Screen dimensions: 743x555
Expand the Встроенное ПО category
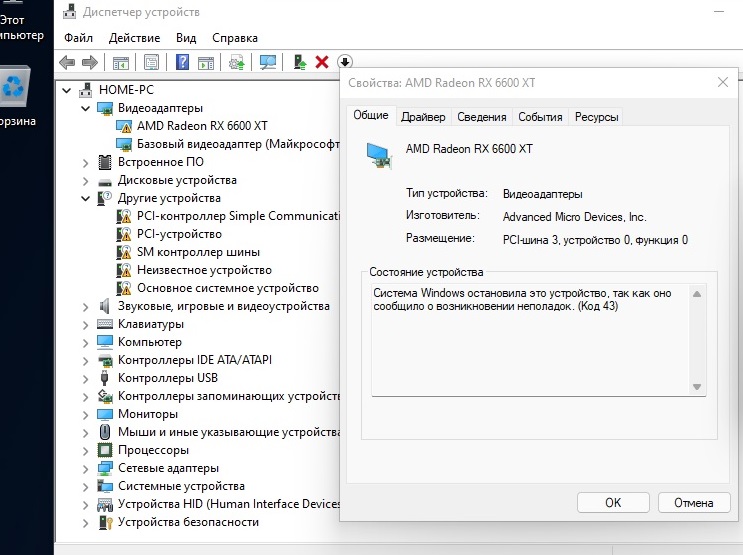85,163
